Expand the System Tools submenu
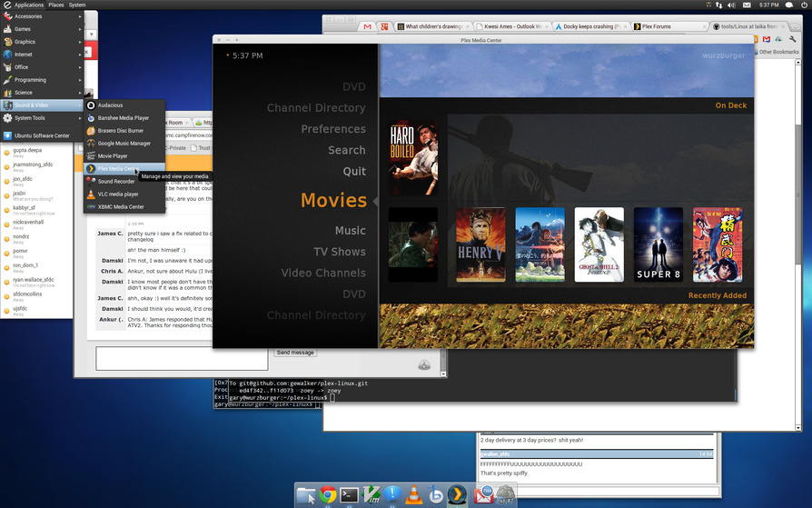This screenshot has height=508, width=812. point(42,117)
